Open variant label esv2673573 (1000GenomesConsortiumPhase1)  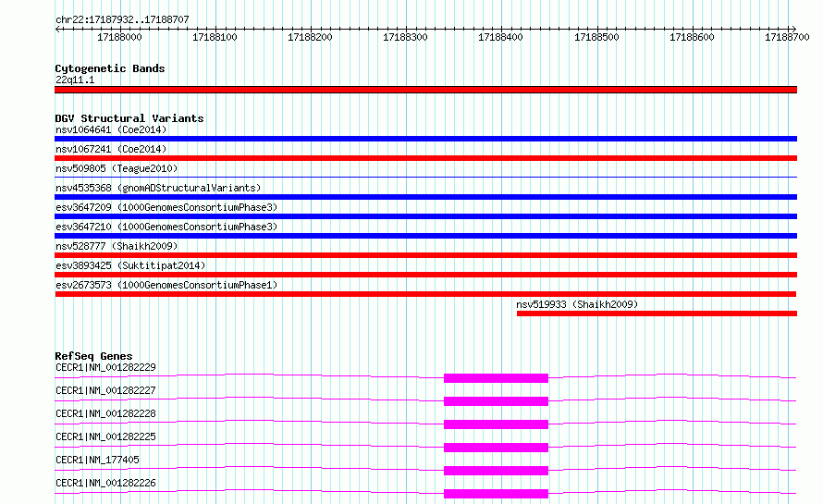pyautogui.click(x=166, y=285)
